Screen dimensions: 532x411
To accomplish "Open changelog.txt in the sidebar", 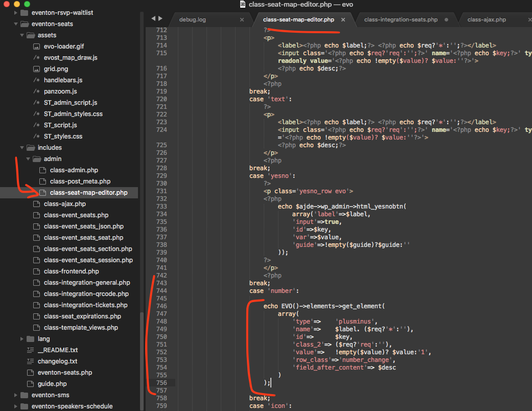I will (57, 361).
